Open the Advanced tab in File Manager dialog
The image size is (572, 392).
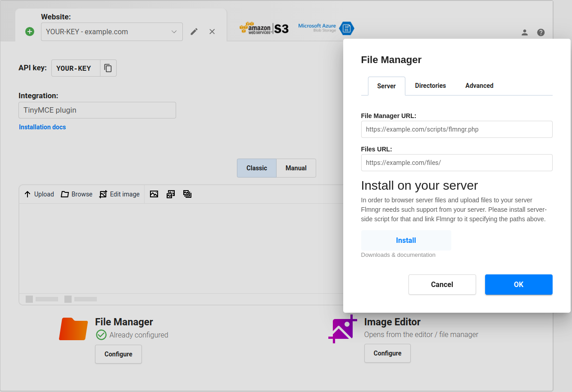(x=479, y=86)
